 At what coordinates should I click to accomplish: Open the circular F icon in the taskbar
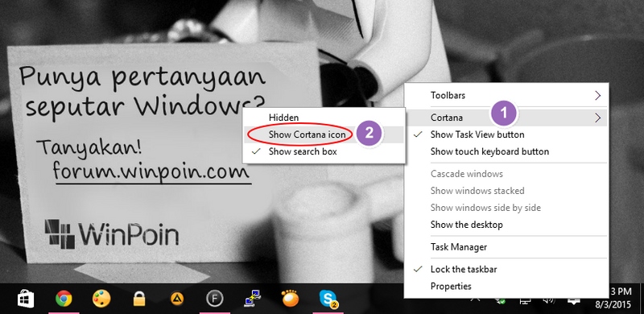click(x=214, y=299)
